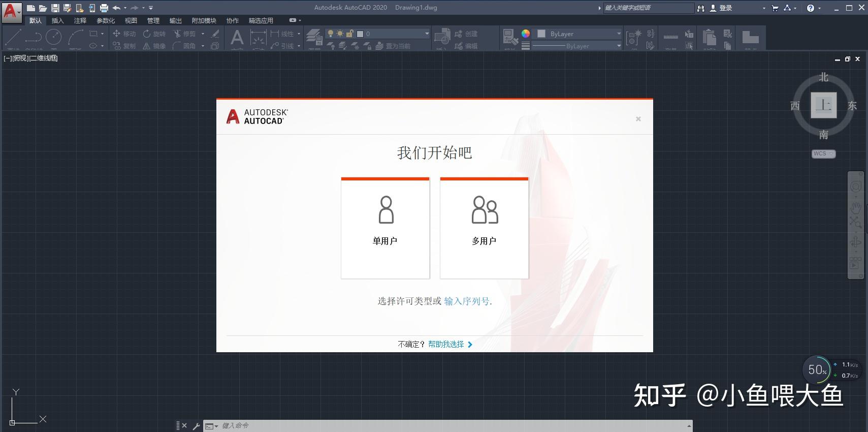
Task: Select the Arc tool in ribbon
Action: (x=76, y=37)
